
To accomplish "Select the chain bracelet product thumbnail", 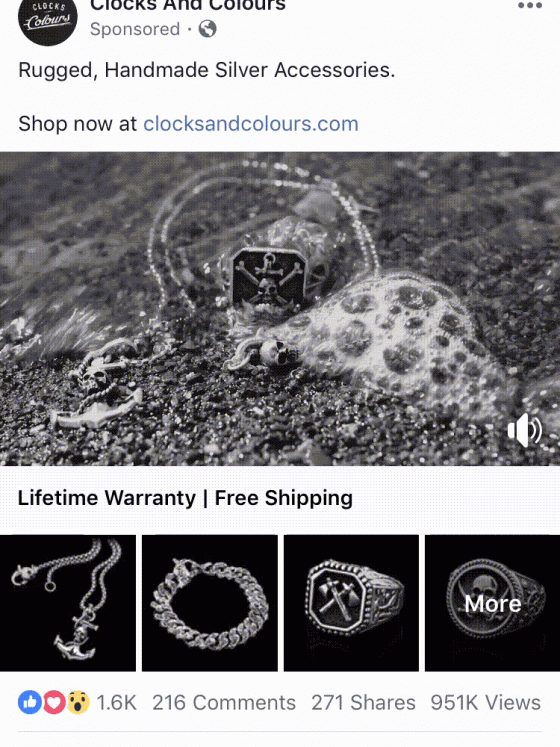I will [210, 603].
